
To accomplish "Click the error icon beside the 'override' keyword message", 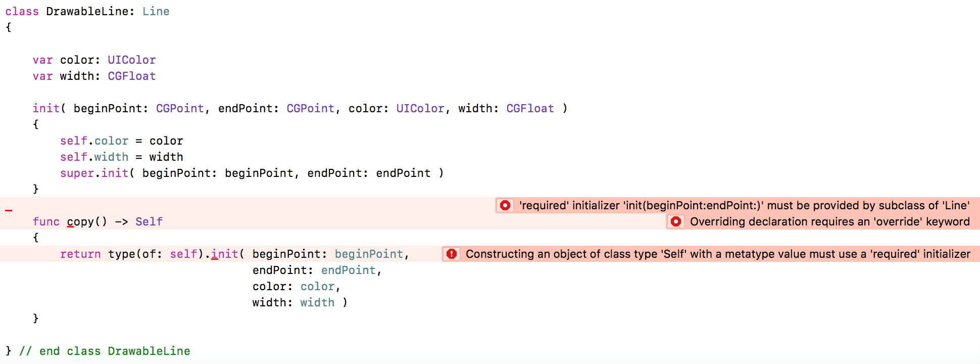I will coord(675,221).
